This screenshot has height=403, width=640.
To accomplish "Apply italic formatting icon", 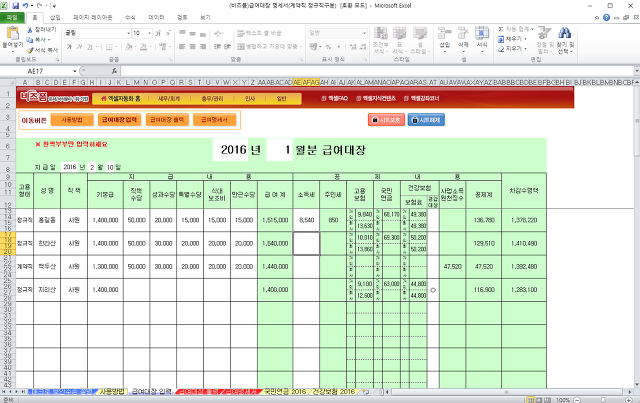I will coord(79,47).
